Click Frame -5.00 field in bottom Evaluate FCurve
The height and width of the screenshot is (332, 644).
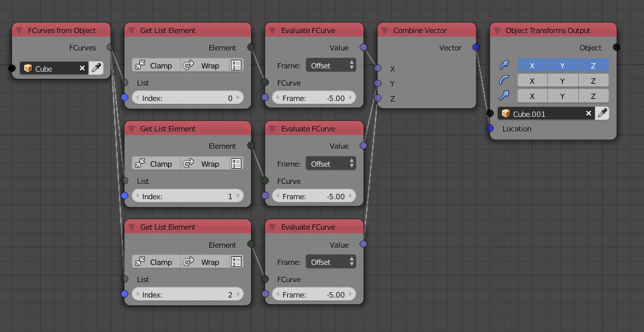coord(314,294)
